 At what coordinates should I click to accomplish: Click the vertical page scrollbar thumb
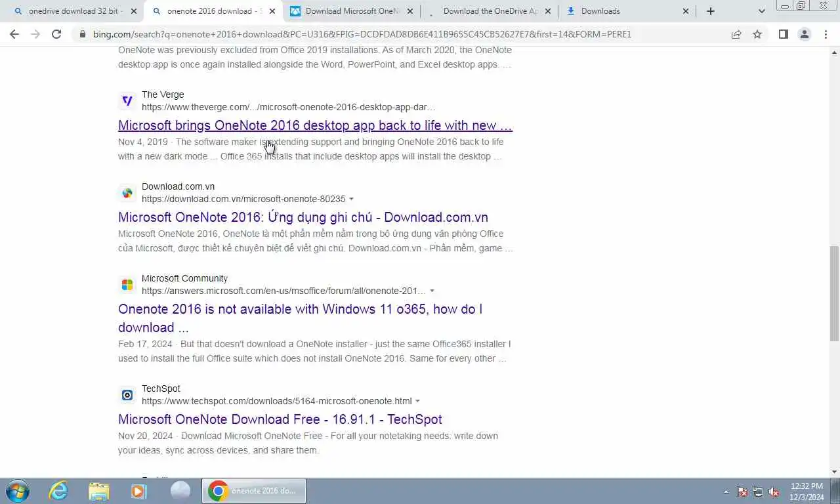tap(834, 293)
